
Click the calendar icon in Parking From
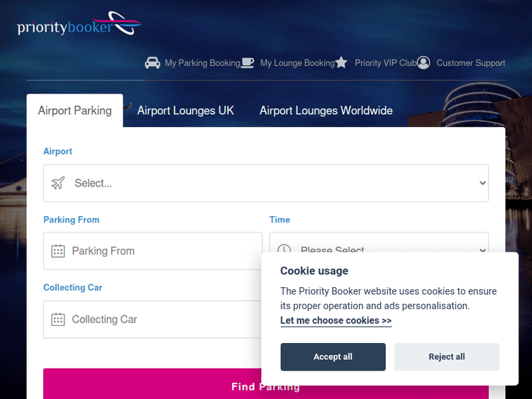pyautogui.click(x=58, y=251)
